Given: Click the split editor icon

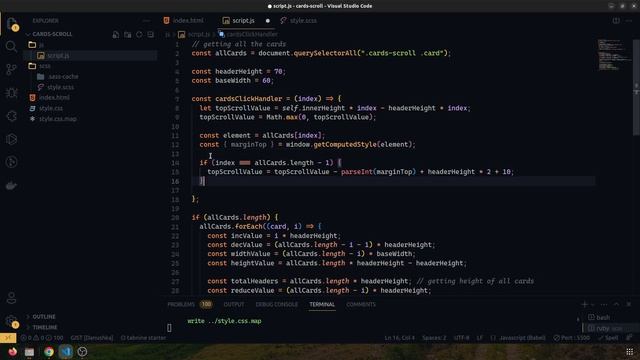Looking at the screenshot, I should [x=616, y=20].
